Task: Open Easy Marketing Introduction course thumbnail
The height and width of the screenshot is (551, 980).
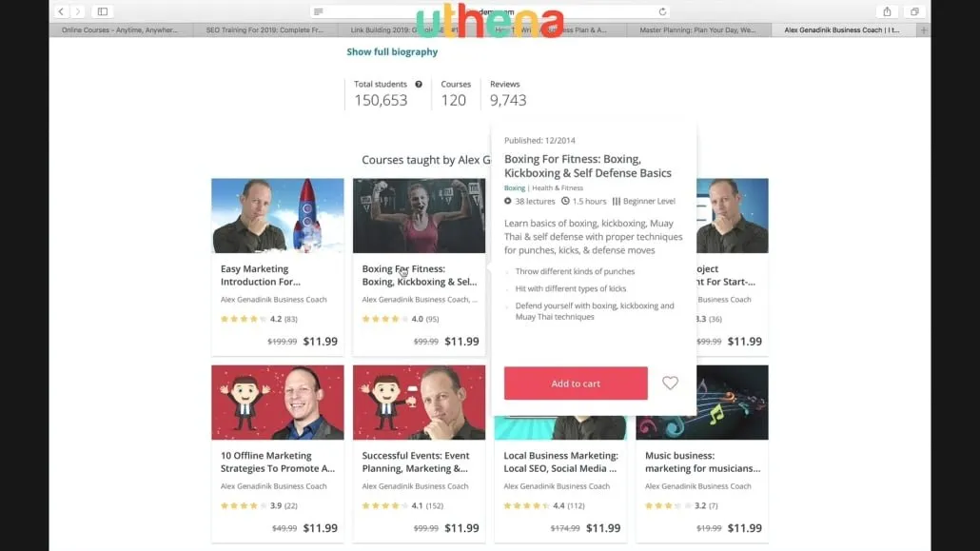Action: [x=278, y=216]
